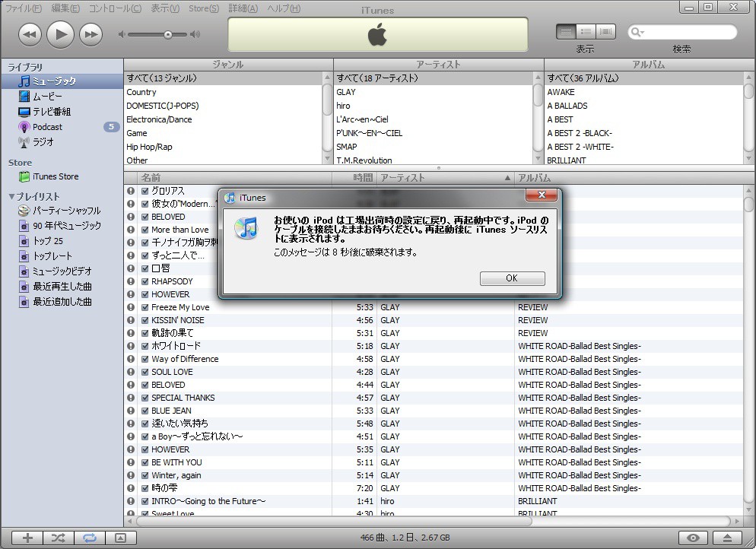Image resolution: width=756 pixels, height=549 pixels.
Task: Select Country in the genre browser
Action: click(x=224, y=92)
